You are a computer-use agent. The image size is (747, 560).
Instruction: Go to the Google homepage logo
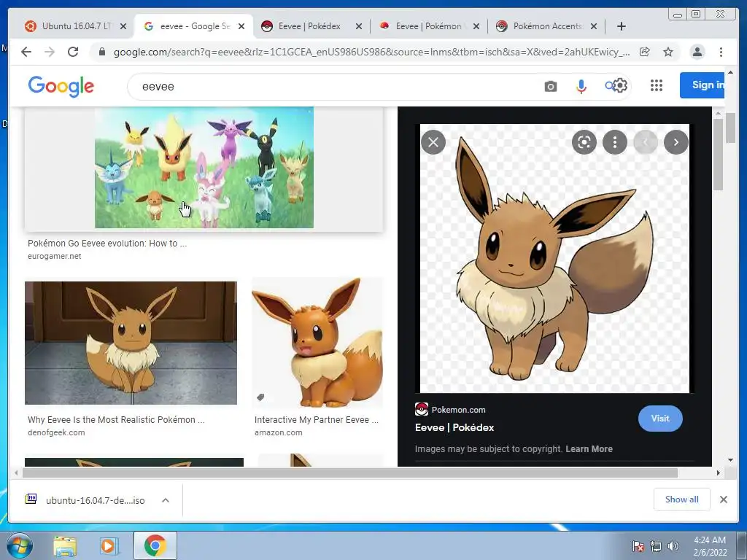coord(61,86)
